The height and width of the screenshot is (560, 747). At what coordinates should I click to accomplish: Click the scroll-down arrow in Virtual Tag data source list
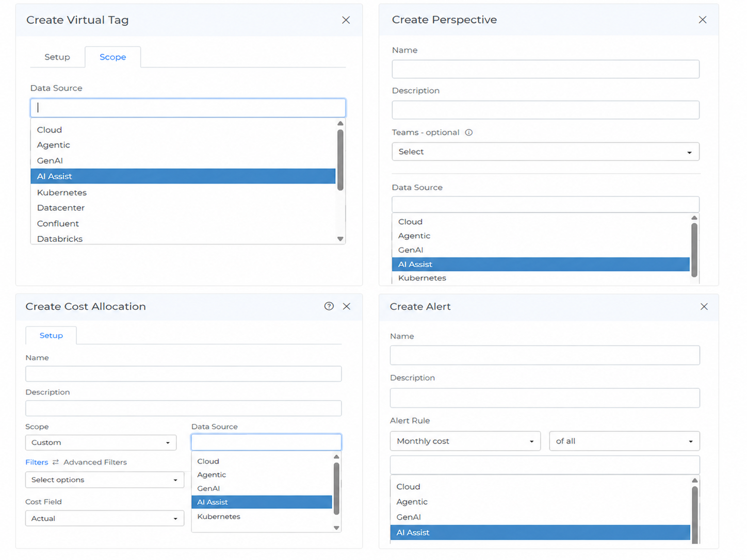point(340,239)
